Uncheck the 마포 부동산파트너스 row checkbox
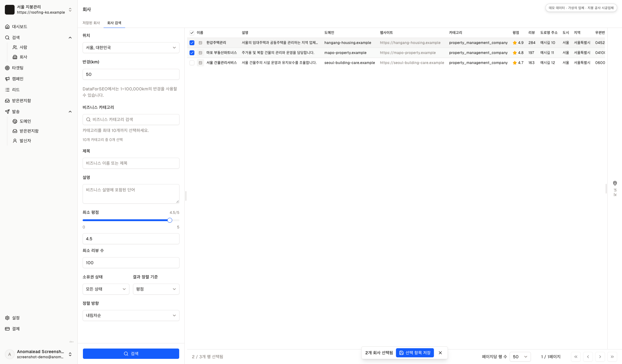 pos(192,53)
